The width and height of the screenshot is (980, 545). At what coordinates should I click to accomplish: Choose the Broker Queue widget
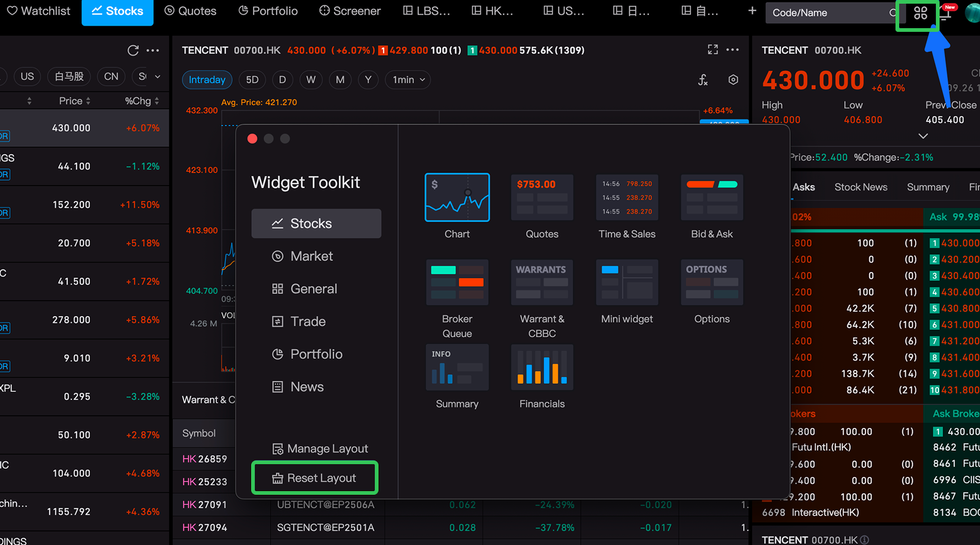(457, 282)
